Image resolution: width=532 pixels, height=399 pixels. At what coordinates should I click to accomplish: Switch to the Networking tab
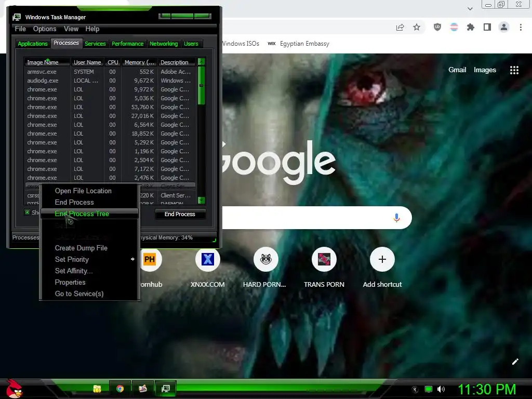(164, 44)
